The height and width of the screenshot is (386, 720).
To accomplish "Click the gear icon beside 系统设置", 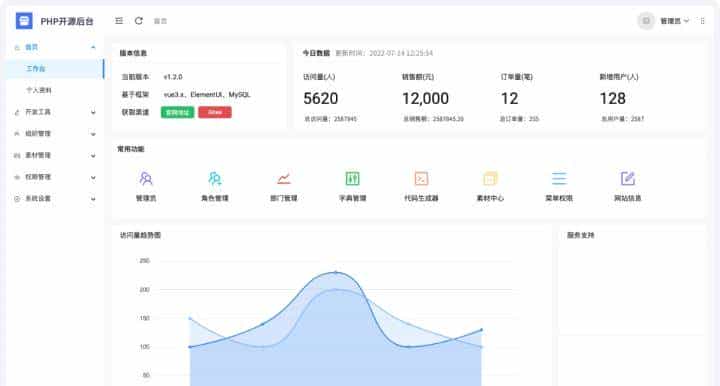I will pyautogui.click(x=17, y=199).
